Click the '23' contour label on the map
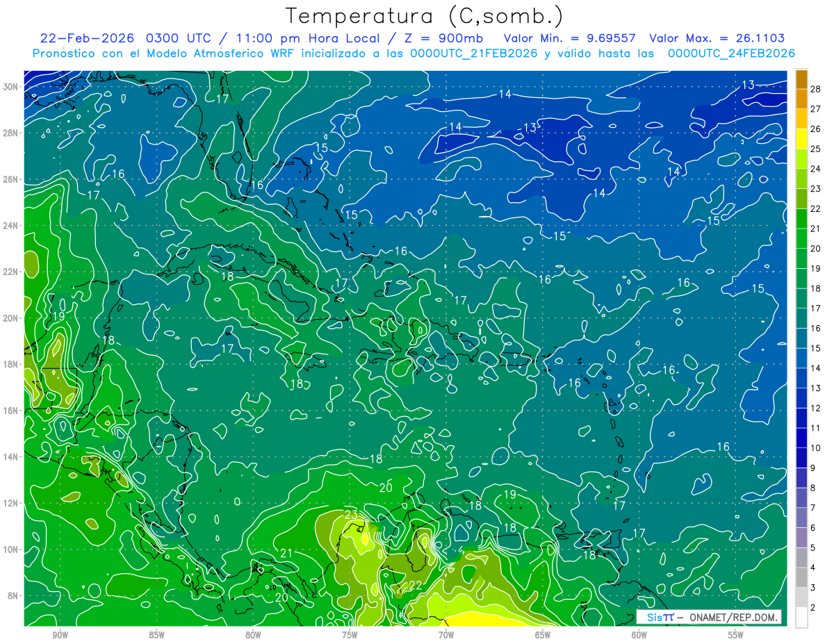 351,515
